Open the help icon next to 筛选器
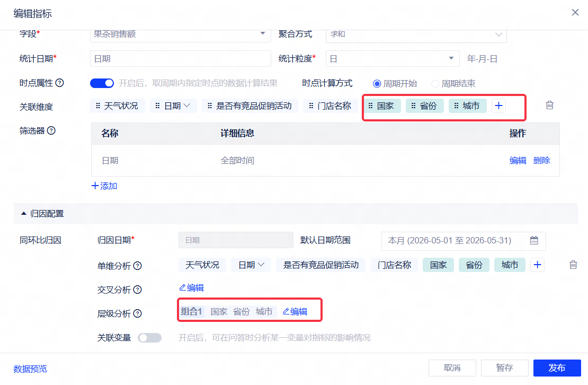Screen dimensions: 588x385 click(x=51, y=130)
